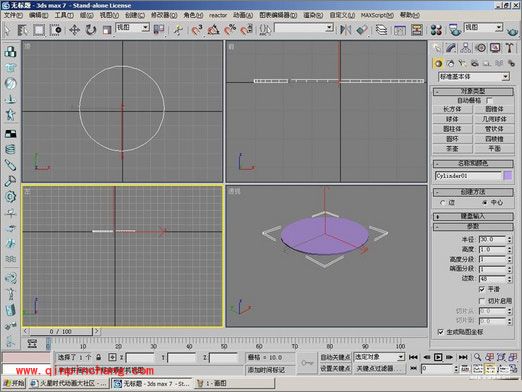Toggle the Auto Key (自动关键点) button
The width and height of the screenshot is (522, 392).
[335, 357]
